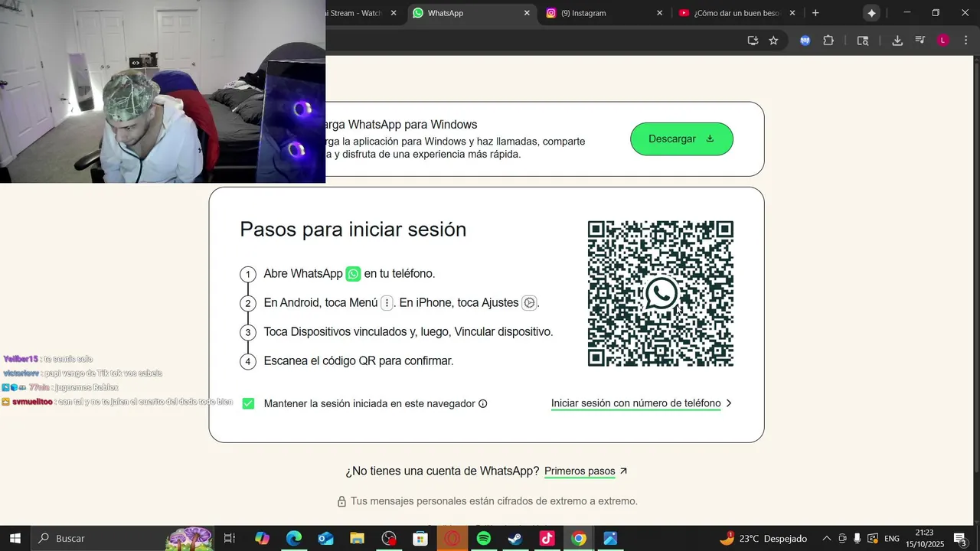Open the YouTube ¿Cómo dar un buen beso tab
Image resolution: width=980 pixels, height=551 pixels.
737,13
